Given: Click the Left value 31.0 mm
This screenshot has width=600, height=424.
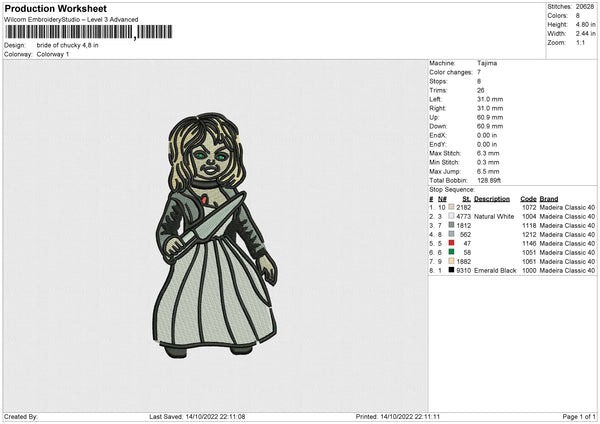Looking at the screenshot, I should tap(490, 99).
